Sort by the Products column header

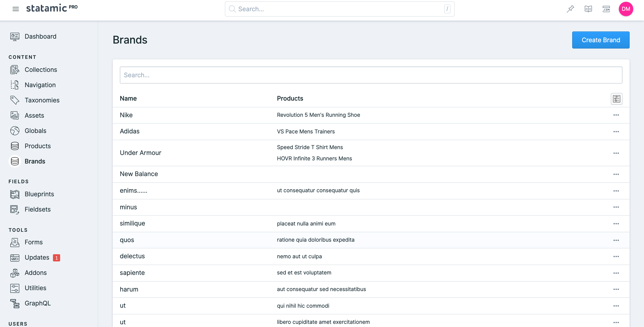[x=290, y=99]
